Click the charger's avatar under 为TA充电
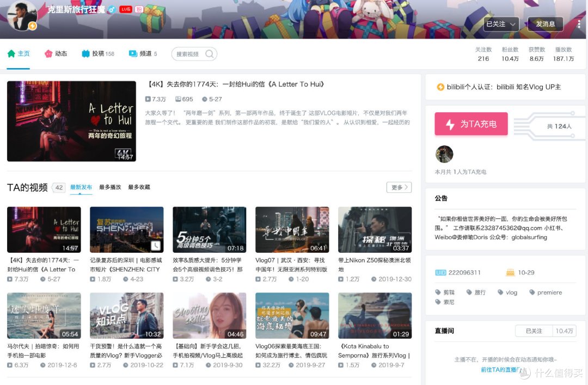This screenshot has height=385, width=588. tap(444, 154)
